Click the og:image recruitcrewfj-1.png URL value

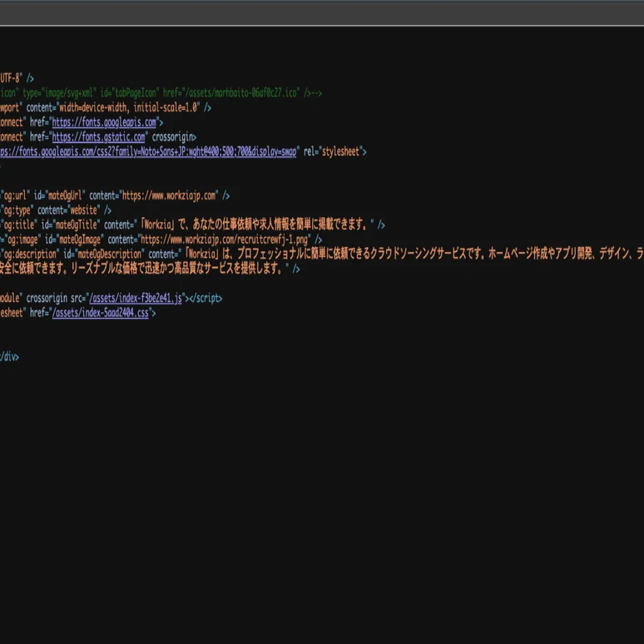(225, 240)
